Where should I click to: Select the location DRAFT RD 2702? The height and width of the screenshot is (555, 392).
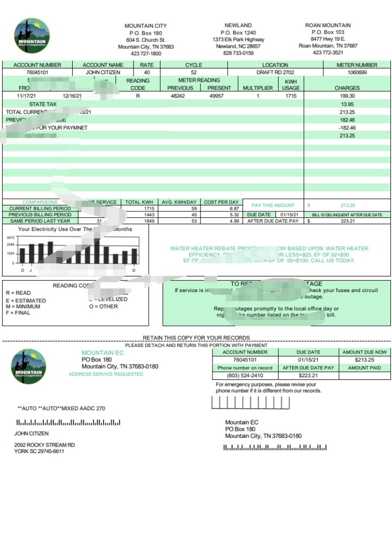tap(275, 72)
